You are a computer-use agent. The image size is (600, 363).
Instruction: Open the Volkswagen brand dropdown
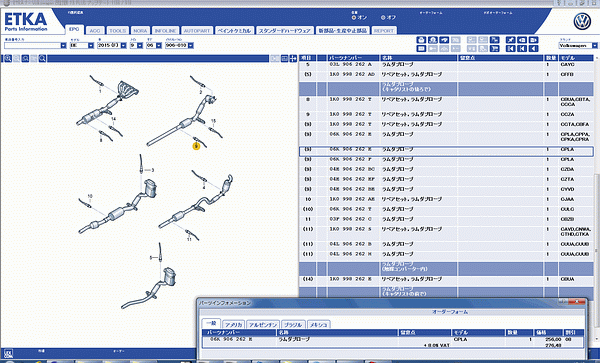(x=578, y=46)
